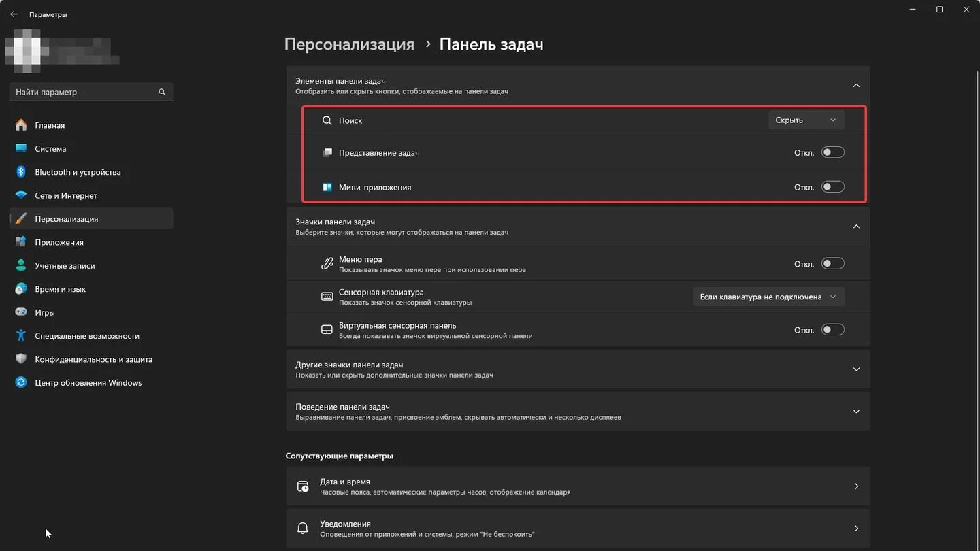Select Сеть и Интернет category
The width and height of the screenshot is (980, 551).
click(91, 195)
